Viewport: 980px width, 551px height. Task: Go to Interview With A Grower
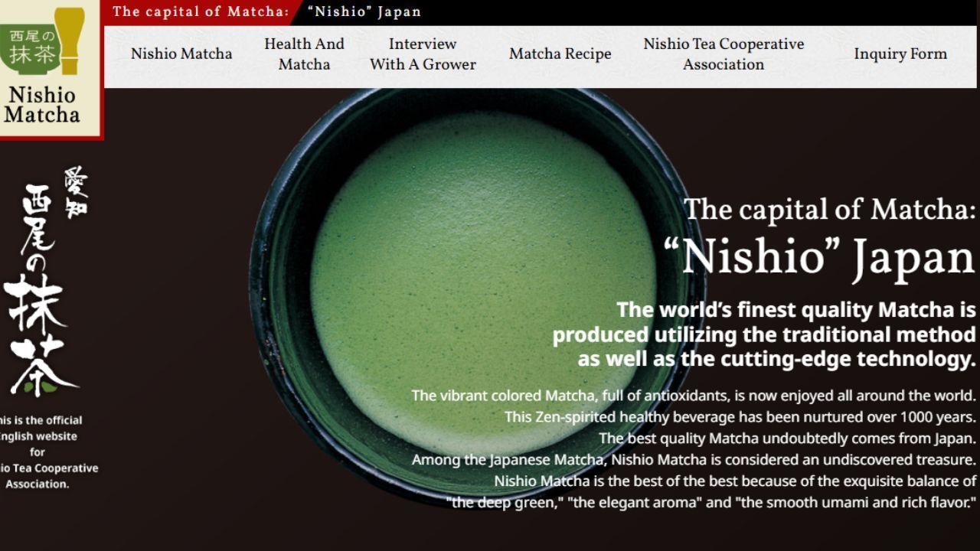(423, 54)
